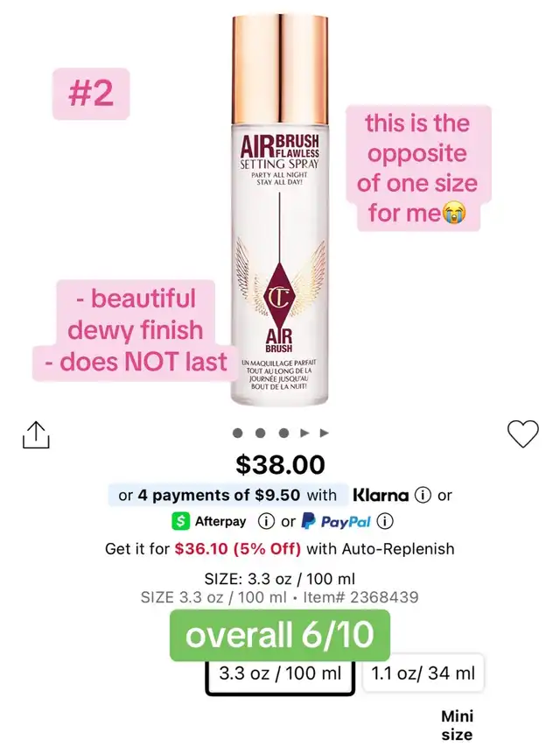Open Afterpay info icon
Viewport: 560px width, 747px height.
(266, 521)
